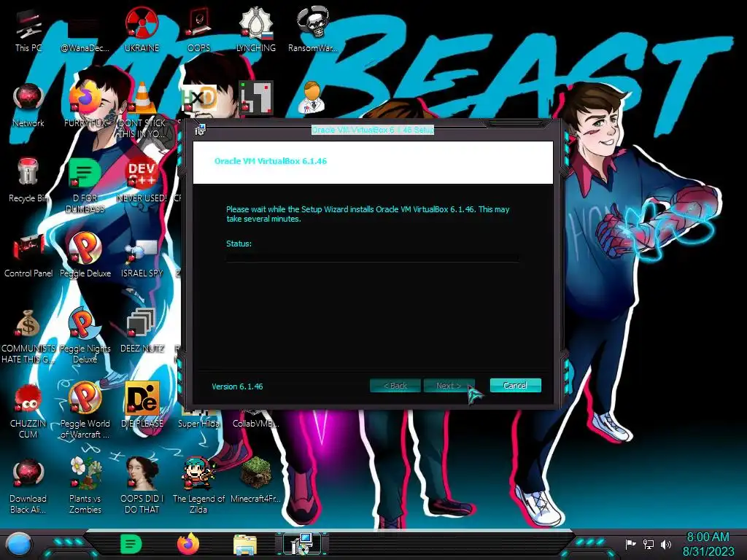
Task: Click the Status: label in setup
Action: [239, 244]
